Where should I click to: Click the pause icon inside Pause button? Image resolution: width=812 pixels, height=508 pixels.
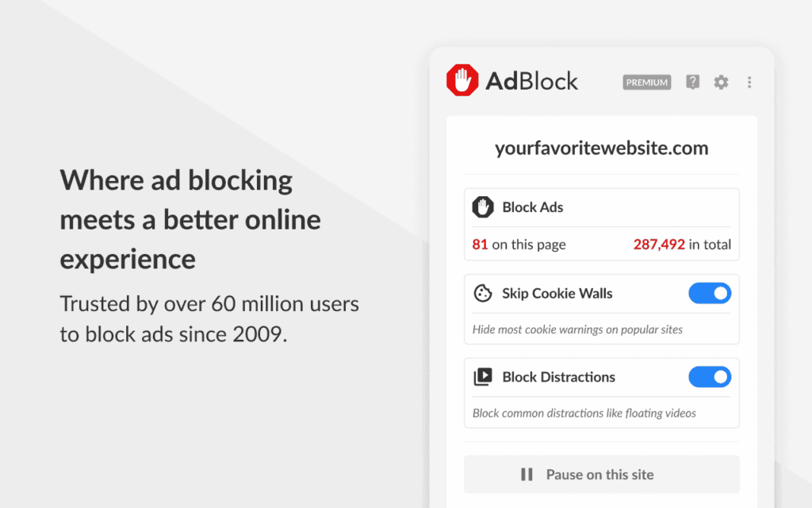(x=527, y=474)
